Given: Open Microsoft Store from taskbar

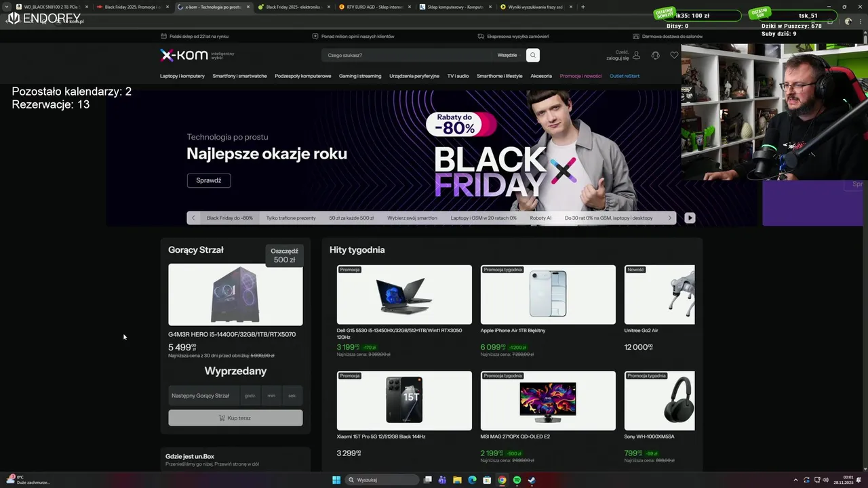Looking at the screenshot, I should 487,480.
